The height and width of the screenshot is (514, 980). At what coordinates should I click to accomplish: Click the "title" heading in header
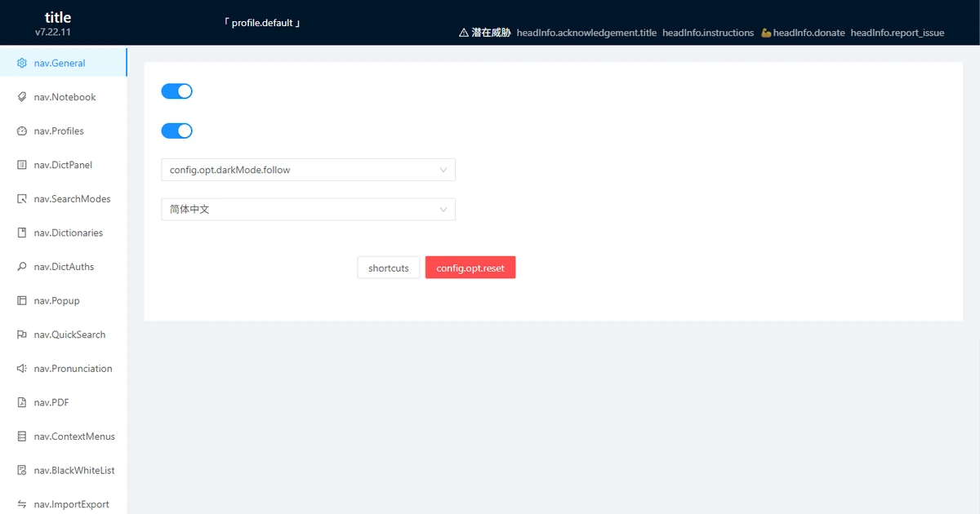point(58,17)
